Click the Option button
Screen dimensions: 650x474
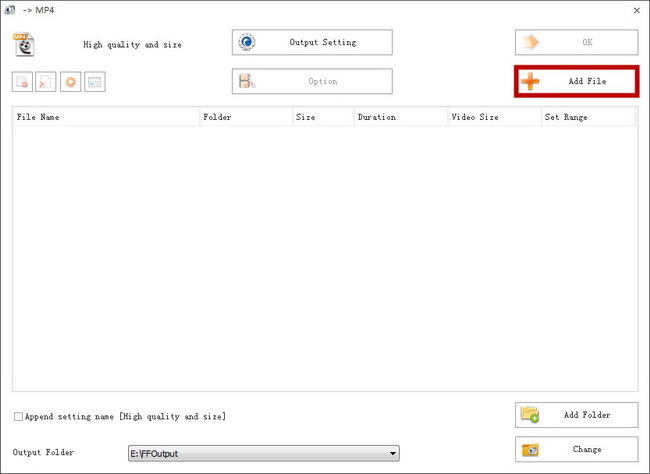tap(312, 81)
